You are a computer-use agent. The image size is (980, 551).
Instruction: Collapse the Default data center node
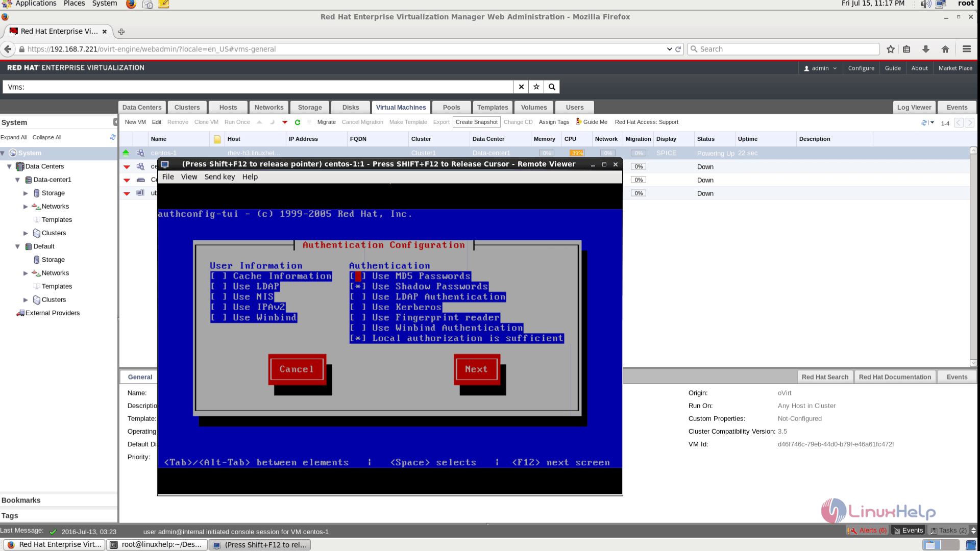tap(17, 246)
